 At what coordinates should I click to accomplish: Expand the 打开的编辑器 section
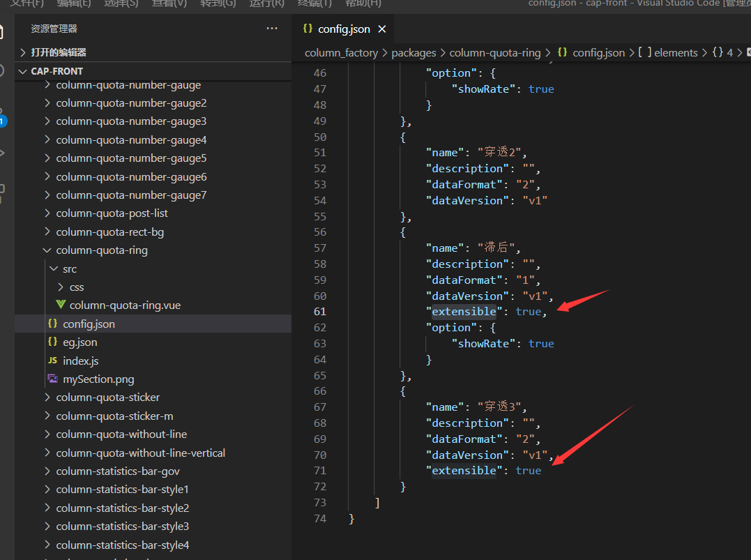tap(58, 52)
